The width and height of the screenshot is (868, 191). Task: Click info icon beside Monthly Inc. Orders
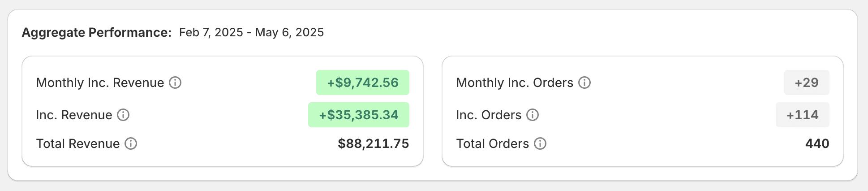point(584,82)
